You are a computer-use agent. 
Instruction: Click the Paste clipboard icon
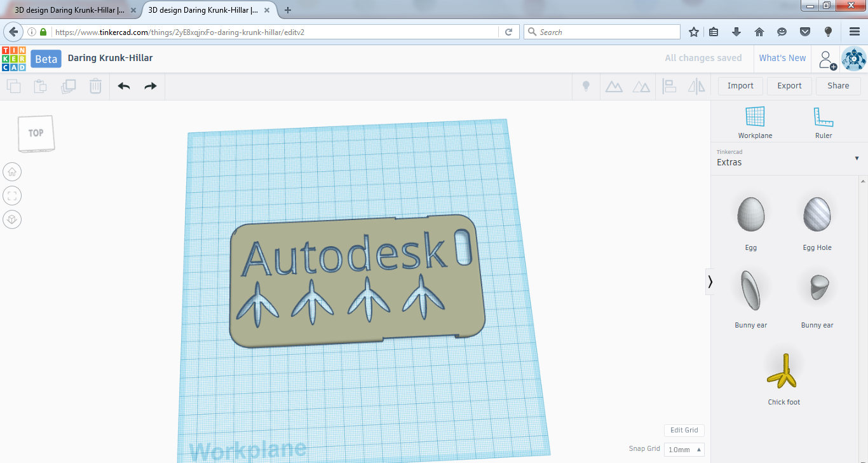[x=40, y=86]
